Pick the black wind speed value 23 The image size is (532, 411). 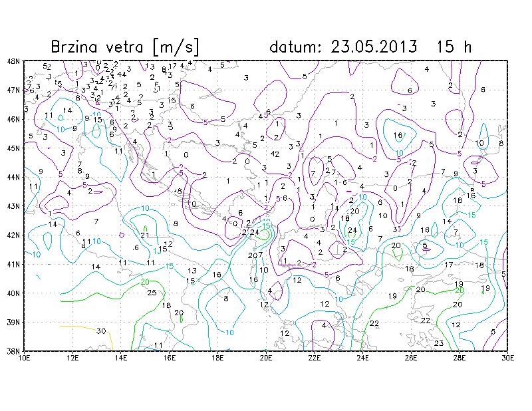pyautogui.click(x=439, y=343)
